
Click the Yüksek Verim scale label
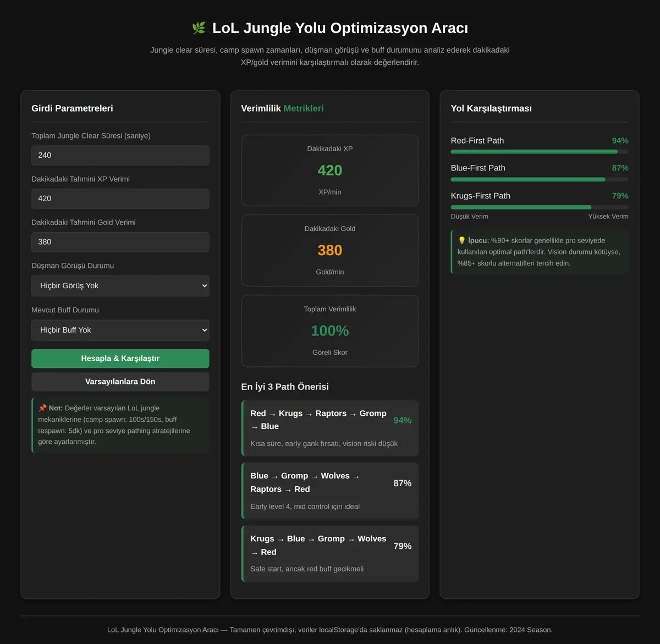608,217
